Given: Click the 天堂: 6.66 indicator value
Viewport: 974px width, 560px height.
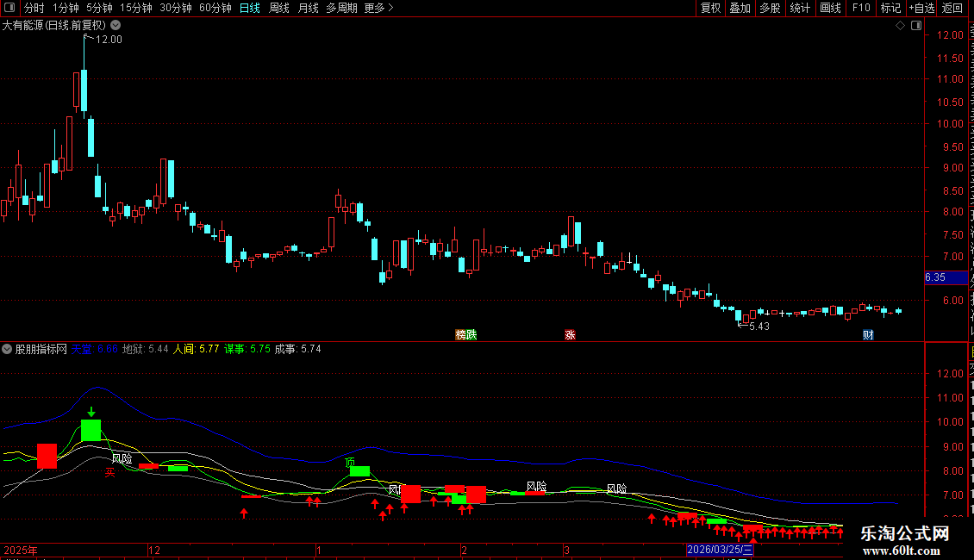Looking at the screenshot, I should click(95, 349).
